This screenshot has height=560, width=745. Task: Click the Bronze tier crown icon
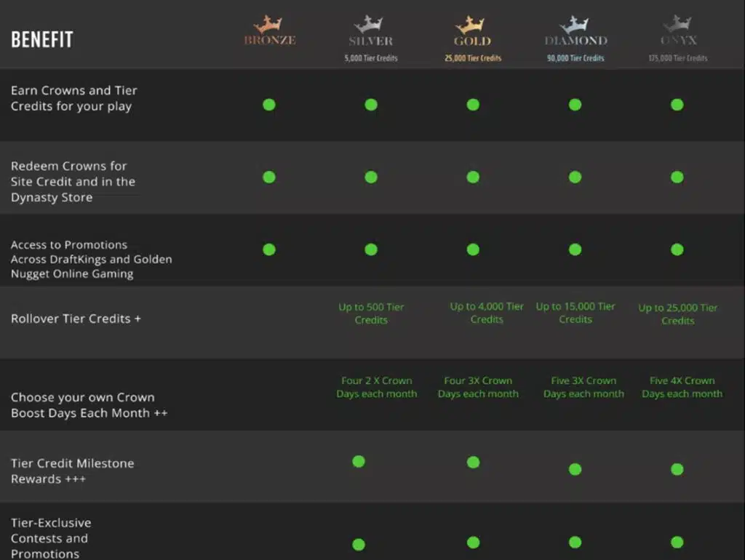tap(268, 24)
